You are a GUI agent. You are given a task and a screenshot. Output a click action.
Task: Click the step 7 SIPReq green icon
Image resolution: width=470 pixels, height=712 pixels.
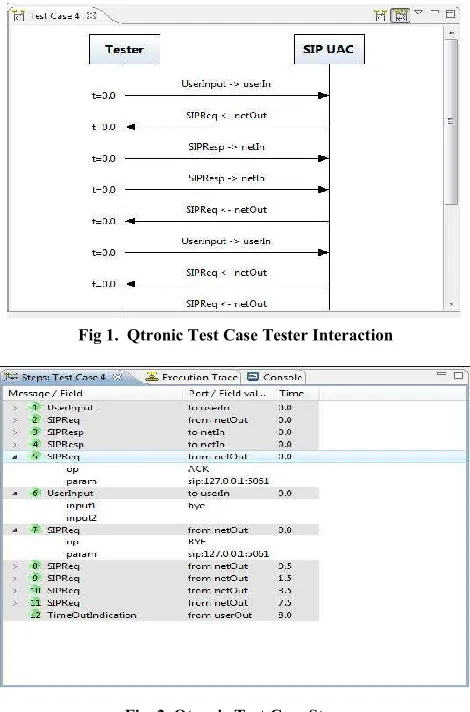click(x=35, y=529)
